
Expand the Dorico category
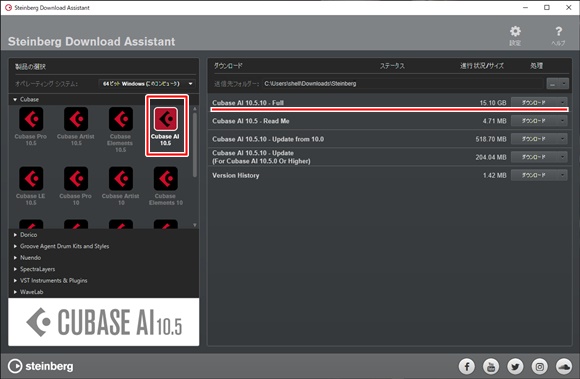[x=15, y=235]
